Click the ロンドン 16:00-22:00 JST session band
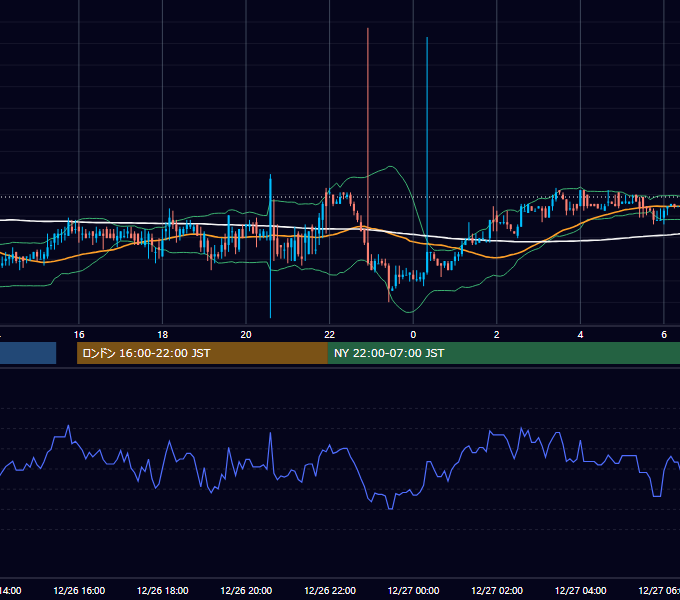The width and height of the screenshot is (680, 600). click(202, 353)
